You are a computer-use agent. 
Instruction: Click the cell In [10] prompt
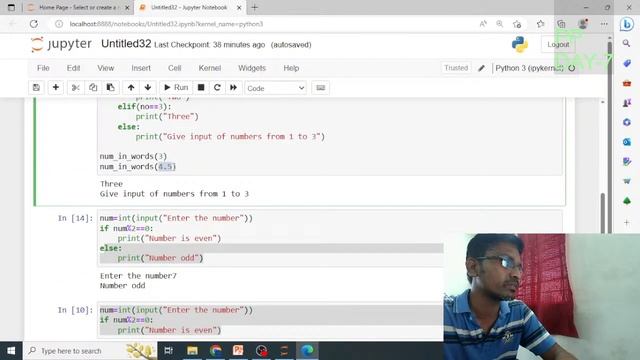point(76,310)
